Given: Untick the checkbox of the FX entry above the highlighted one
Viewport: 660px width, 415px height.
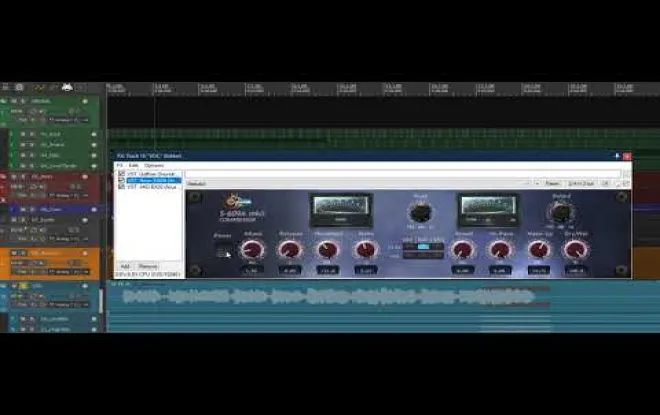Looking at the screenshot, I should [x=121, y=174].
